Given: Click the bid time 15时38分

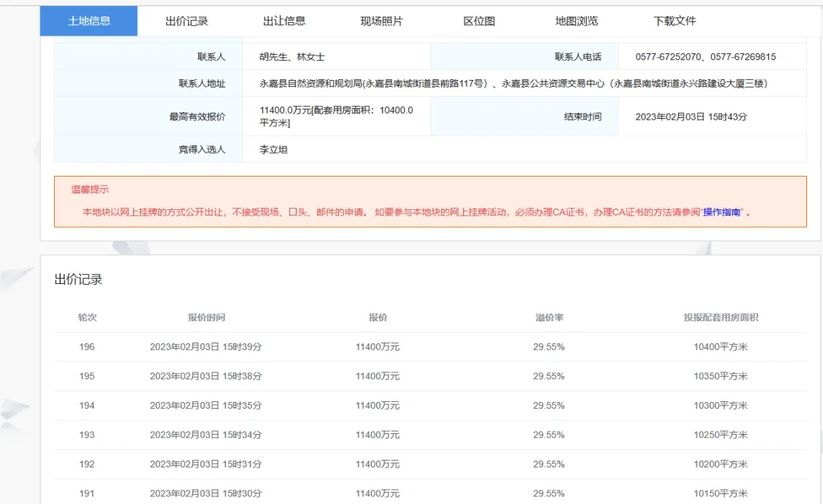Looking at the screenshot, I should click(242, 376).
